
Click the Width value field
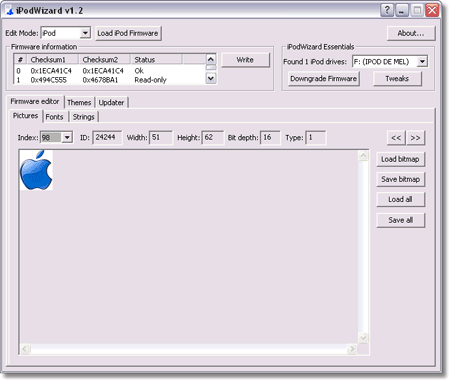click(161, 137)
